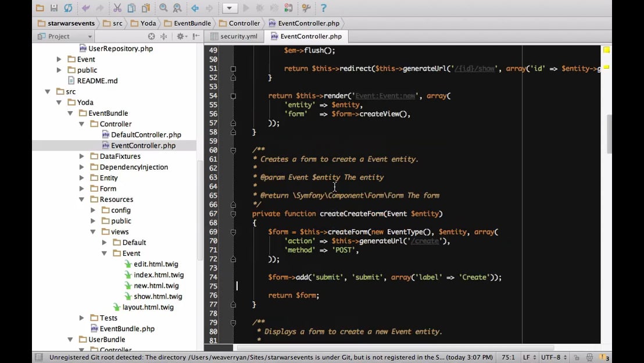
Task: Click src breadcrumb in navigation bar
Action: click(113, 23)
